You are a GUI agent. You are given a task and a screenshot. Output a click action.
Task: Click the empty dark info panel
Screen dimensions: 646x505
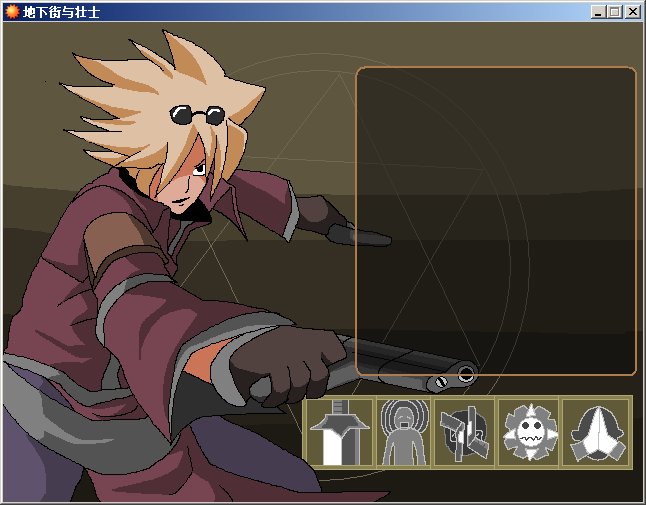(496, 221)
